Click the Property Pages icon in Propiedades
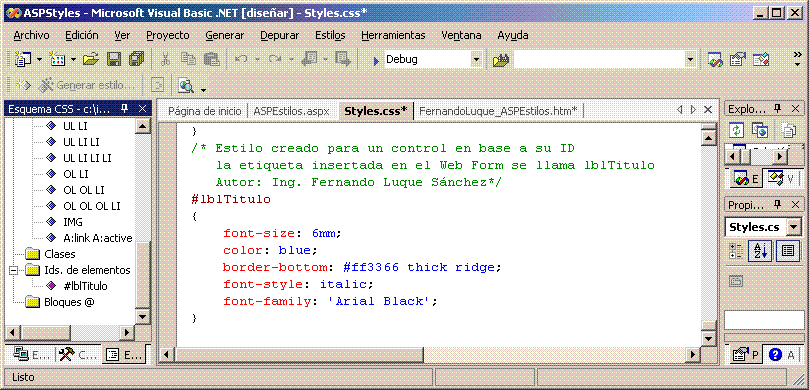809x390 pixels. [736, 281]
